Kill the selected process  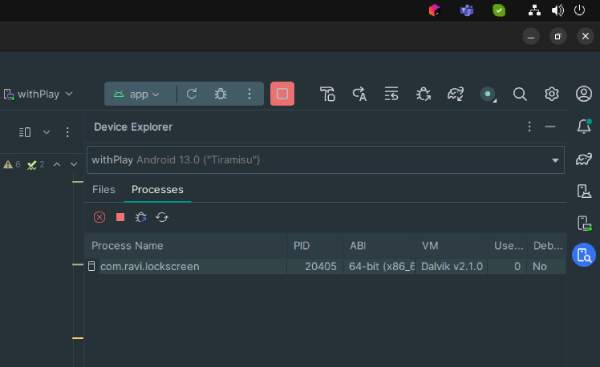coord(99,217)
